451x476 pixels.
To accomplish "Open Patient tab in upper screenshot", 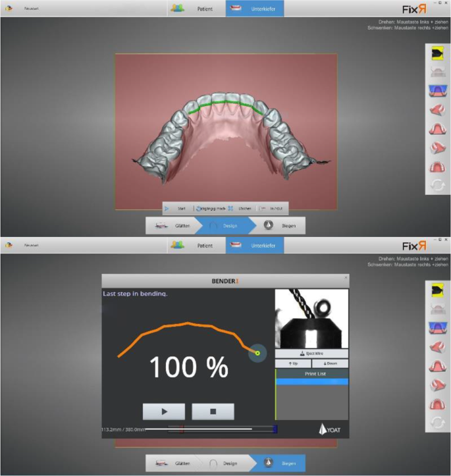I will coord(196,9).
